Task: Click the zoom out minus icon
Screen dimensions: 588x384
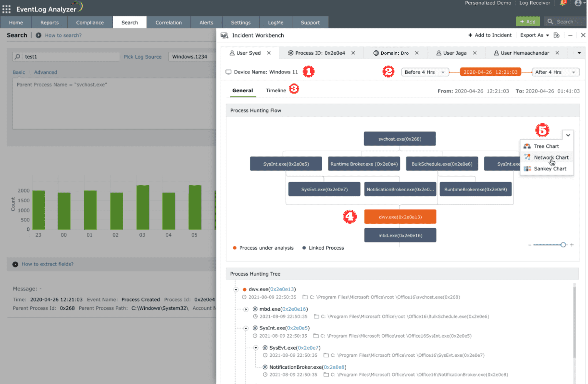Action: click(x=529, y=245)
